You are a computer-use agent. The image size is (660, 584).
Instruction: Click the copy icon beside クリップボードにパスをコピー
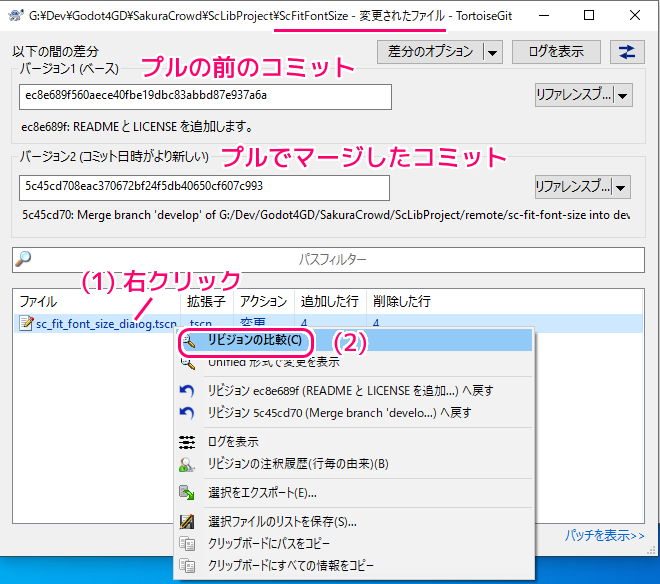[x=187, y=544]
